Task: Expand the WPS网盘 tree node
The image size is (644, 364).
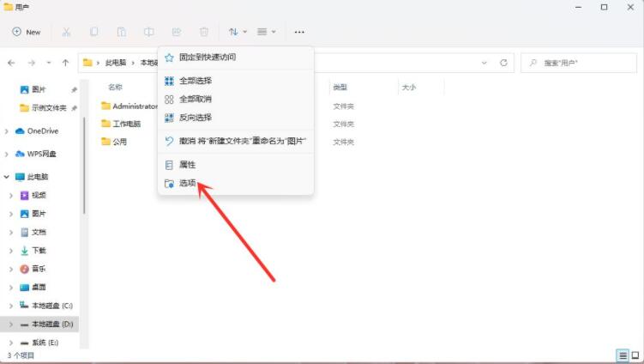Action: pos(7,155)
